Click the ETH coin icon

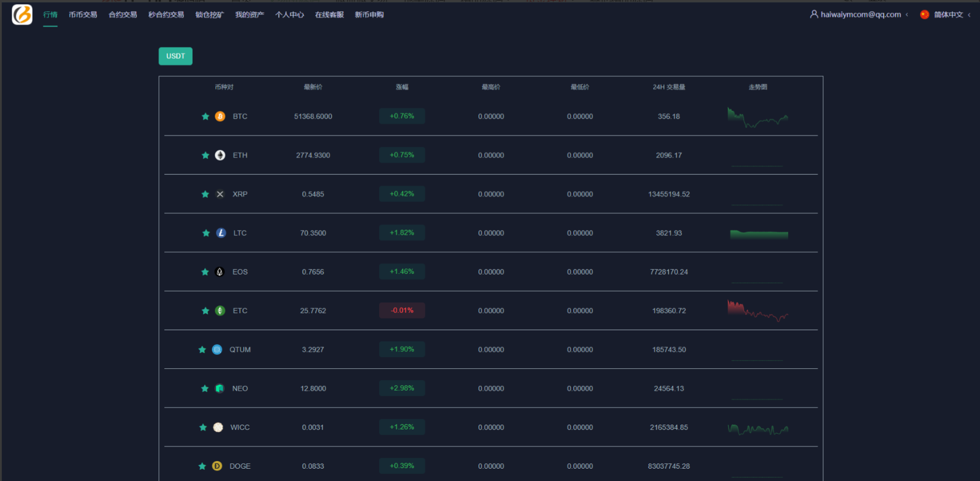click(220, 155)
